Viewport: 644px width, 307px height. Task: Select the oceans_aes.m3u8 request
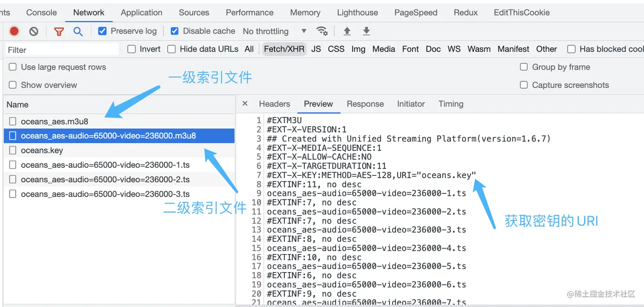[119, 121]
